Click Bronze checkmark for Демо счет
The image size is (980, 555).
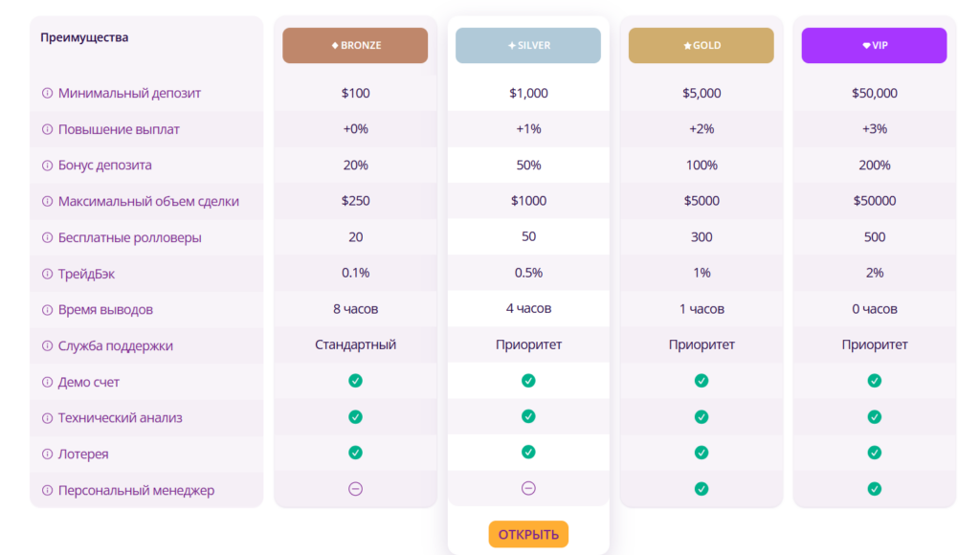tap(355, 381)
